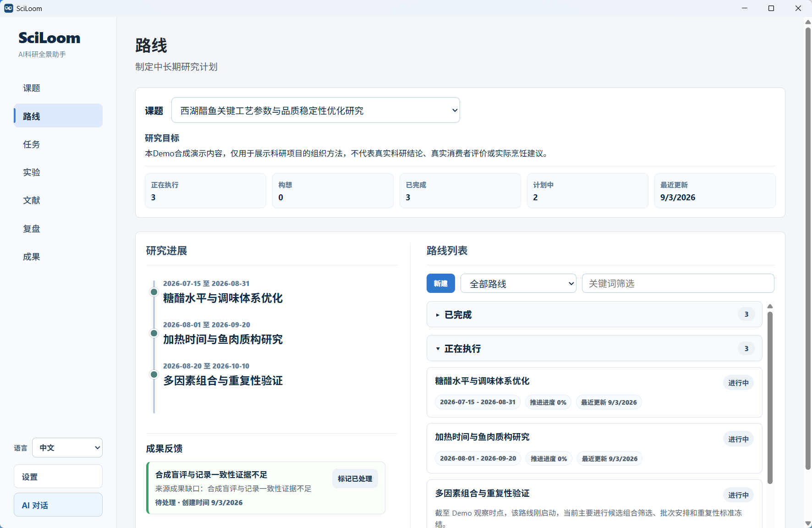The height and width of the screenshot is (528, 812).
Task: Navigate to 成果 in the sidebar
Action: pyautogui.click(x=58, y=257)
